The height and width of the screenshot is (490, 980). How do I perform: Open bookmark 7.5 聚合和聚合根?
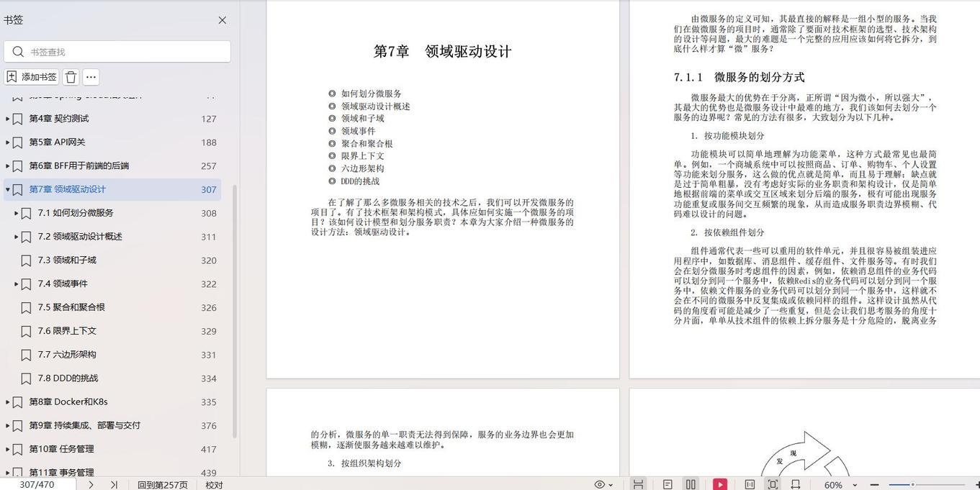click(x=71, y=307)
